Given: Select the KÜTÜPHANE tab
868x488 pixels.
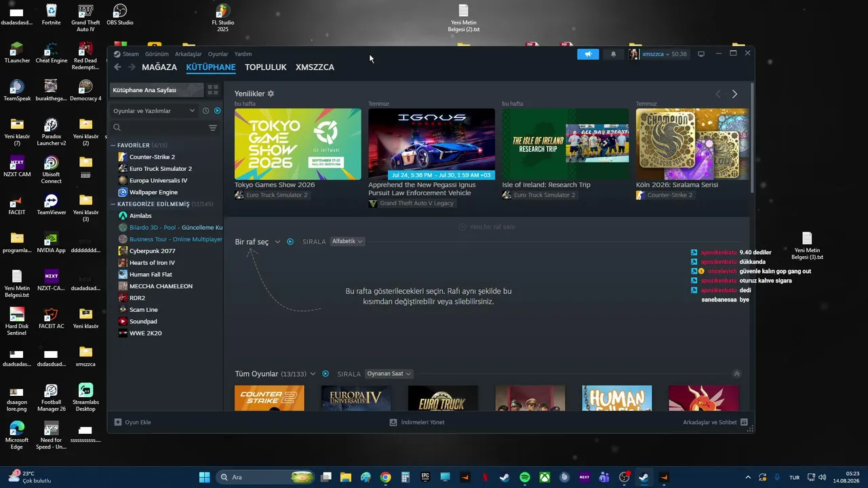Looking at the screenshot, I should point(211,67).
